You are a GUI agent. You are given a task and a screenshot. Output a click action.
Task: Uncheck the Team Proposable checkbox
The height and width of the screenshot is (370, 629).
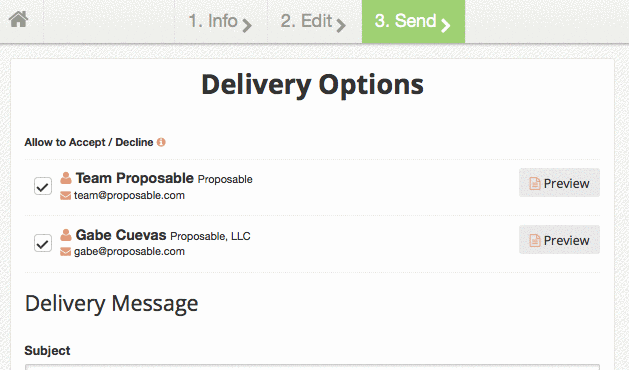(43, 186)
